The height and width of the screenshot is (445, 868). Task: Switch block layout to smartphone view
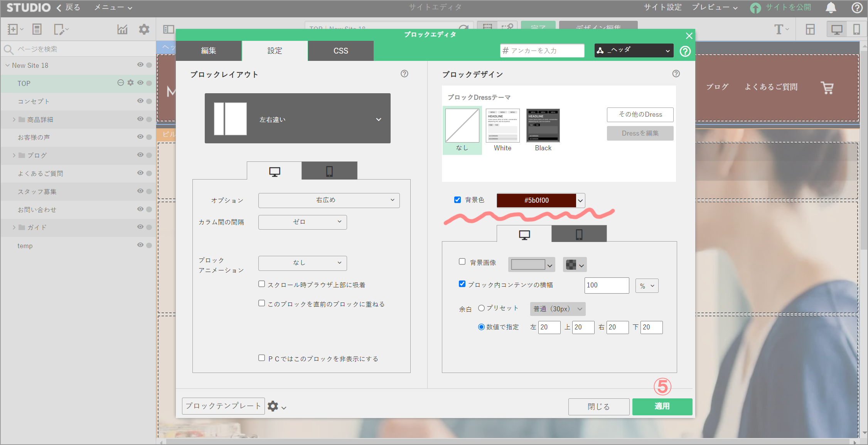click(329, 171)
